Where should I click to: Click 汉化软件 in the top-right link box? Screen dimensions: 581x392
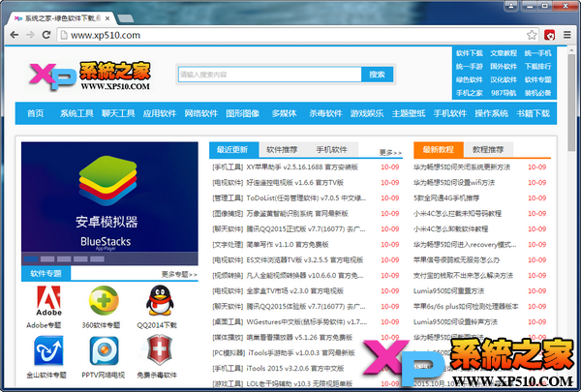504,79
